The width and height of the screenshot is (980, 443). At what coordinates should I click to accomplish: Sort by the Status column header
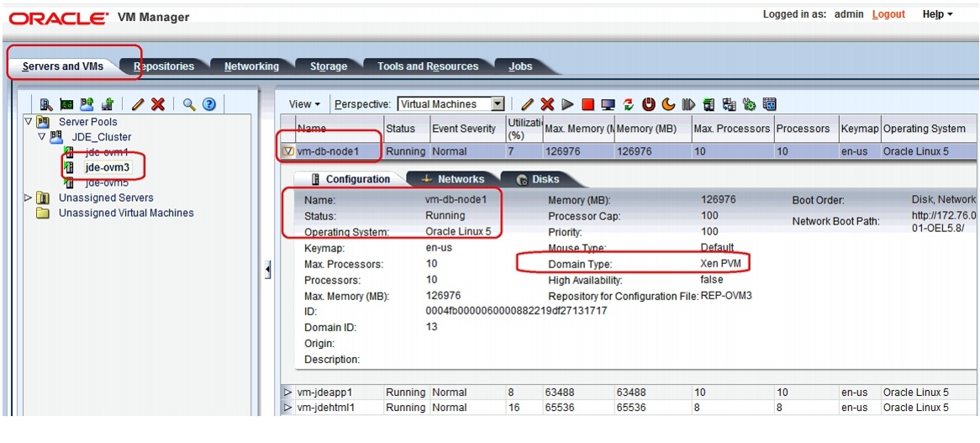coord(406,129)
